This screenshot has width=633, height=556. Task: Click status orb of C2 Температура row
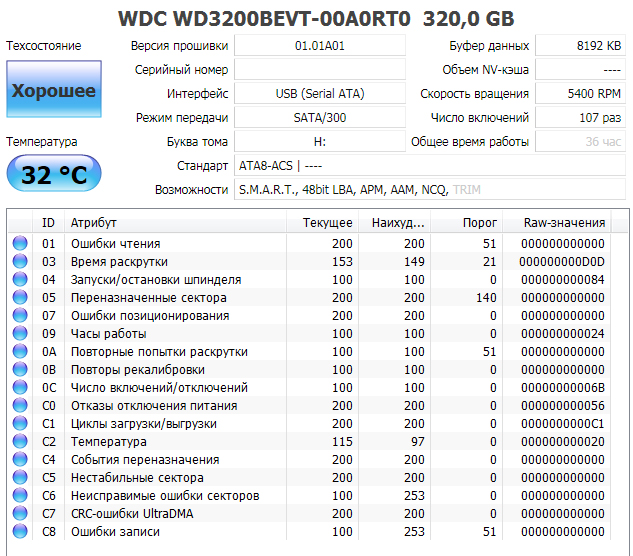pyautogui.click(x=20, y=441)
